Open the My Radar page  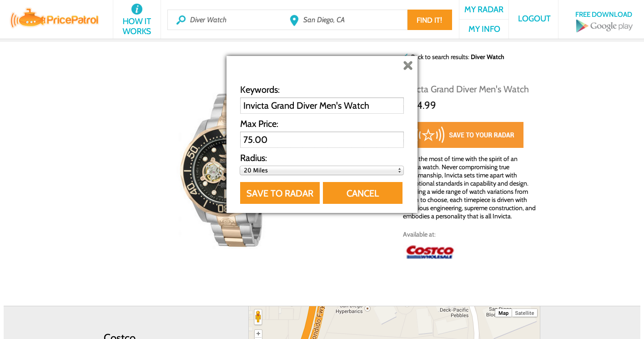click(483, 10)
